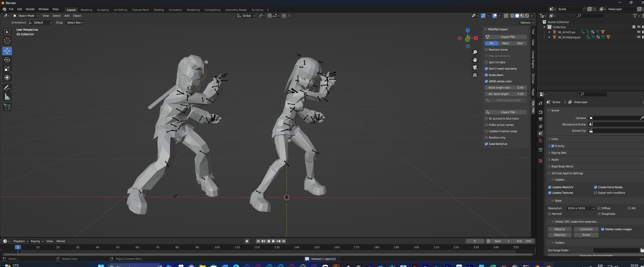Open the bake Resolution 1024 x 1024 dropdown

[x=581, y=208]
